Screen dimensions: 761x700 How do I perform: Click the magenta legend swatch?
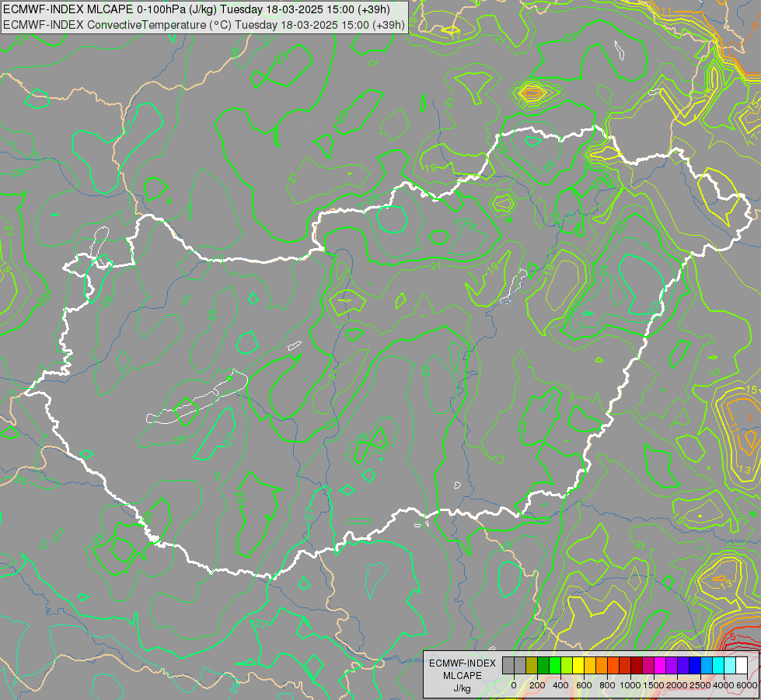point(660,665)
